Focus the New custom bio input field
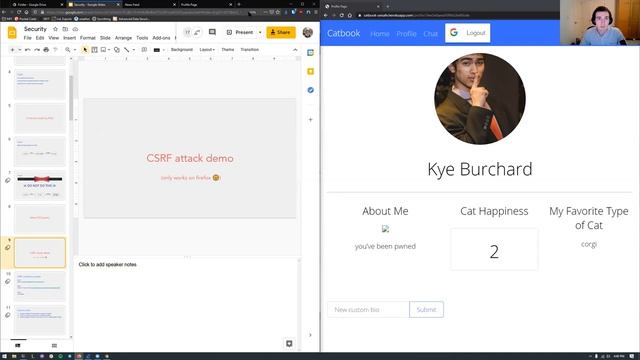 [x=368, y=309]
